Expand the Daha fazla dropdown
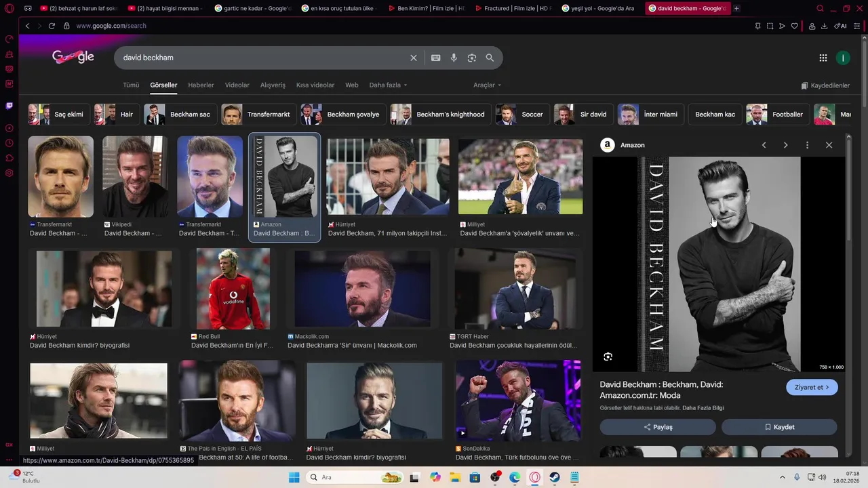 [x=388, y=85]
